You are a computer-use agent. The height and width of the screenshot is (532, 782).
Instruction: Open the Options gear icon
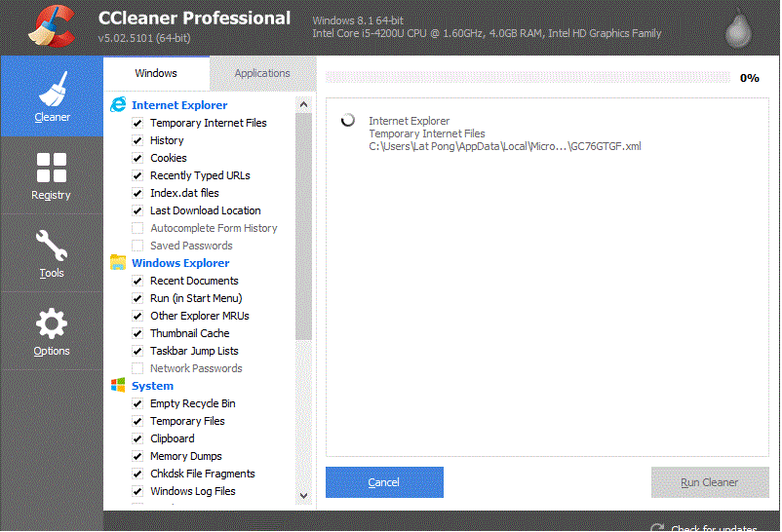52,323
